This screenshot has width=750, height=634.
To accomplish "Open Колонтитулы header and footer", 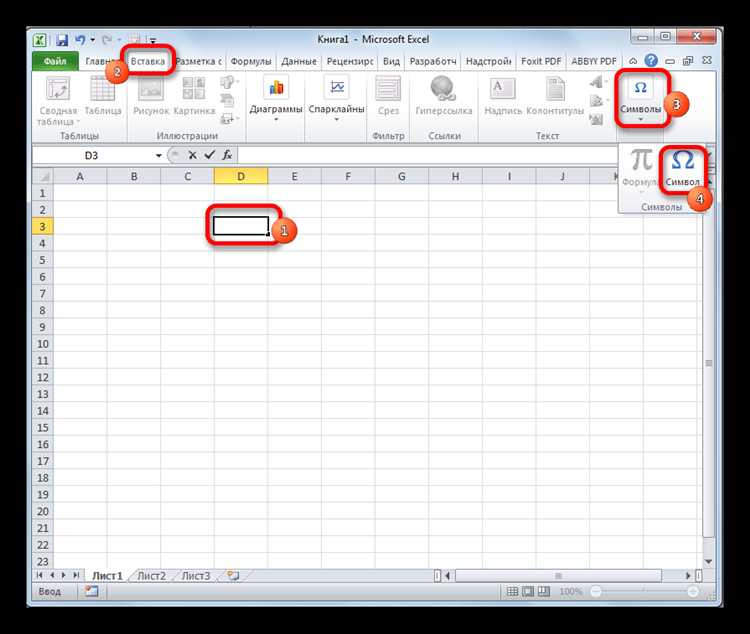I will pos(555,96).
